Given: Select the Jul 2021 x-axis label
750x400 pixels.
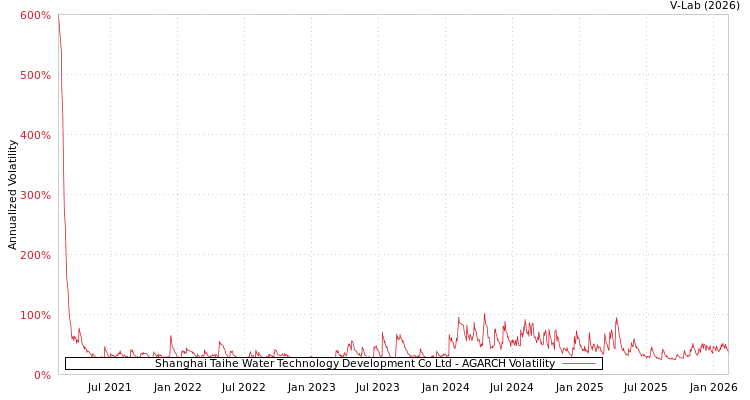Looking at the screenshot, I should [110, 388].
